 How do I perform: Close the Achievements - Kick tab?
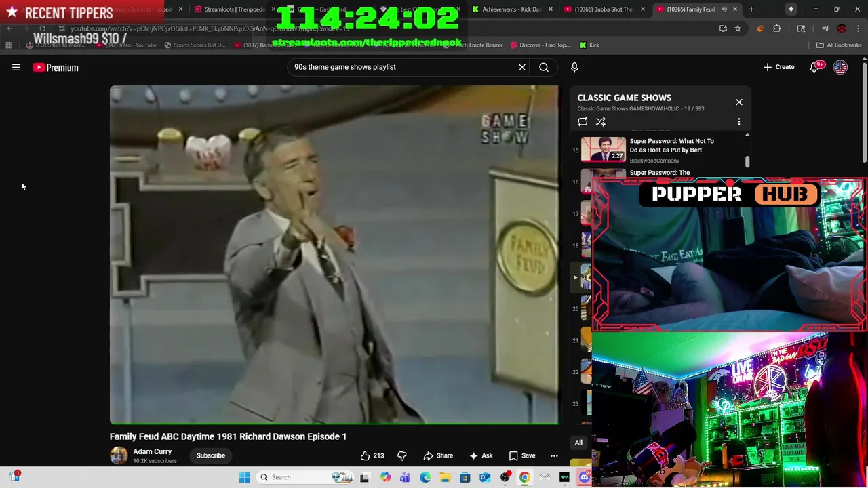coord(550,9)
